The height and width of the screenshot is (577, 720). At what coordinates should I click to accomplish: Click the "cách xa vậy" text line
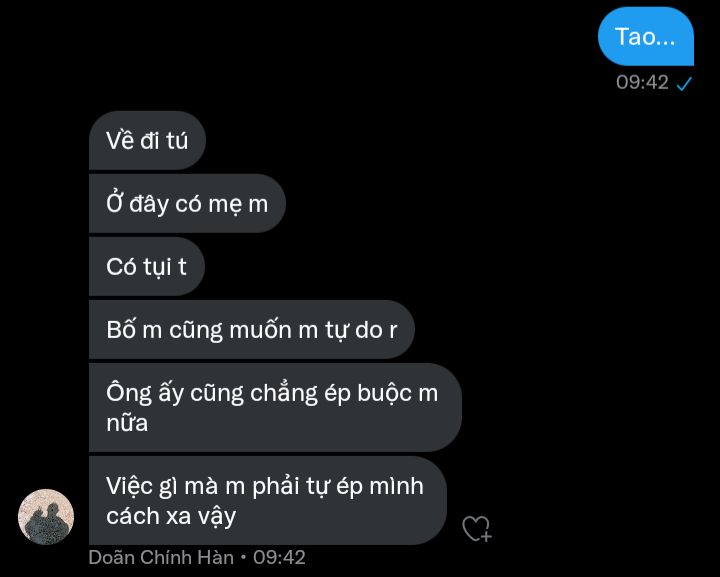[171, 516]
